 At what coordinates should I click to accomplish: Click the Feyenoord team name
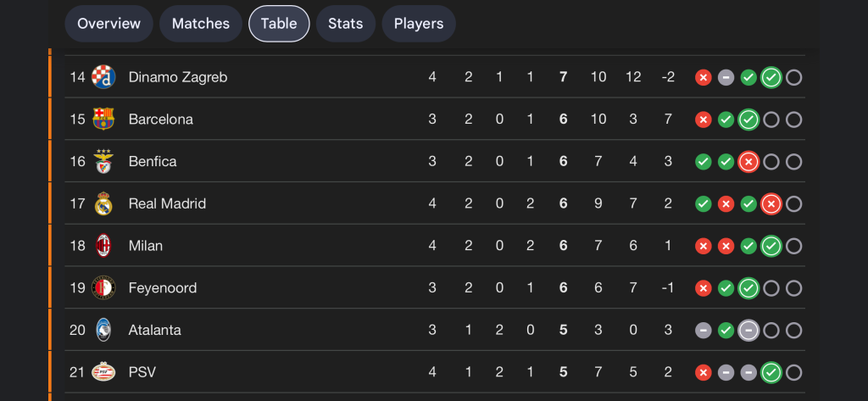(x=163, y=288)
